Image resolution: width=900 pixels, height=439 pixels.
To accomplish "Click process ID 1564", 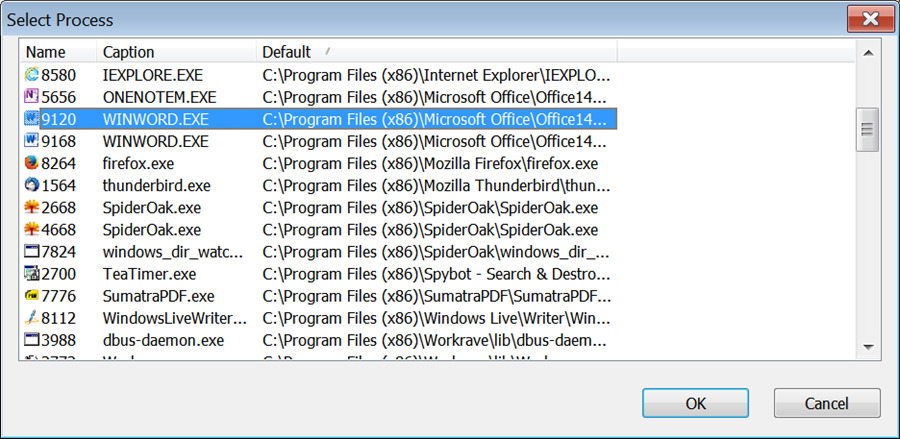I will point(59,186).
